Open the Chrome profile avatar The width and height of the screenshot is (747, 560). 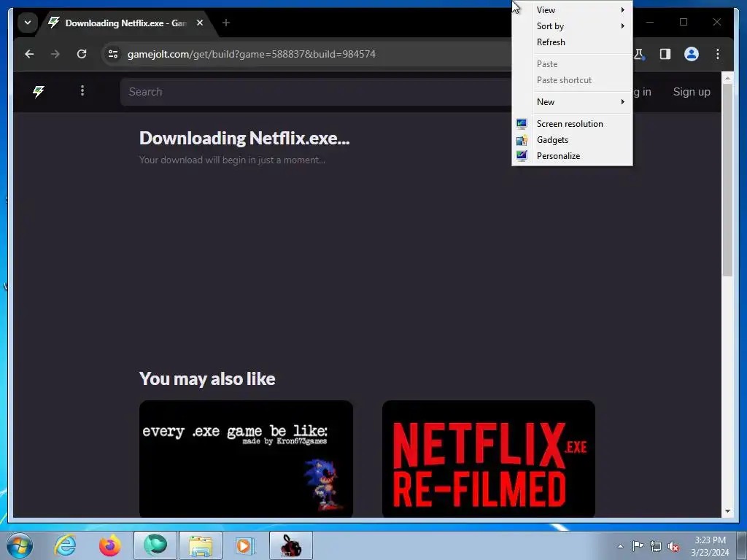[692, 54]
